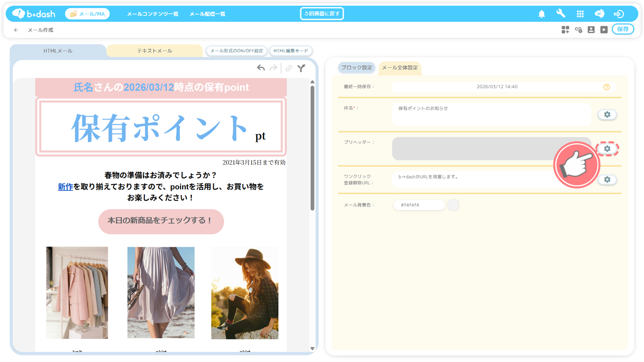Image resolution: width=644 pixels, height=362 pixels.
Task: Open メール形式のON/OFF設定
Action: (236, 51)
